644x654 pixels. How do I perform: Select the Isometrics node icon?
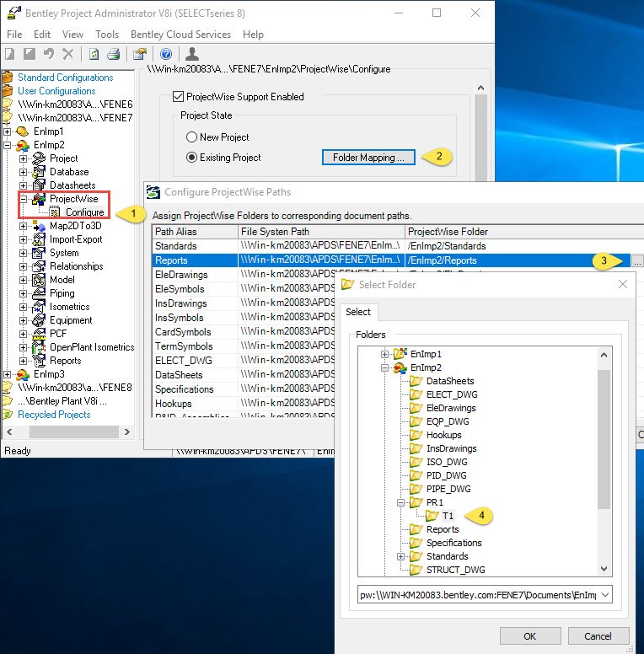pos(39,307)
